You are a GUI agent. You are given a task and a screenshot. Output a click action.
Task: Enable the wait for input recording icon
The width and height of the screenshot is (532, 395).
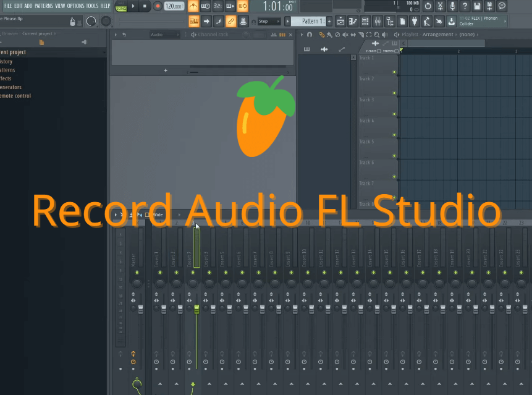[x=206, y=6]
